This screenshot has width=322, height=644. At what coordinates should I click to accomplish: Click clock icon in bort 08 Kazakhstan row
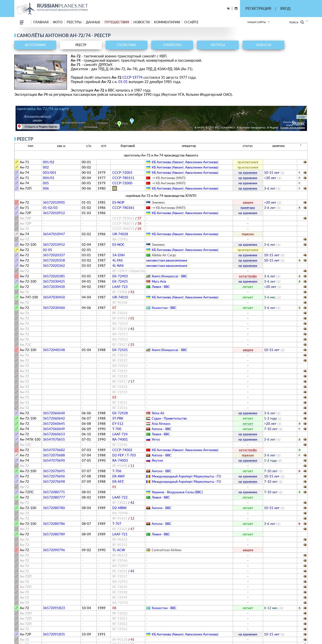click(299, 608)
